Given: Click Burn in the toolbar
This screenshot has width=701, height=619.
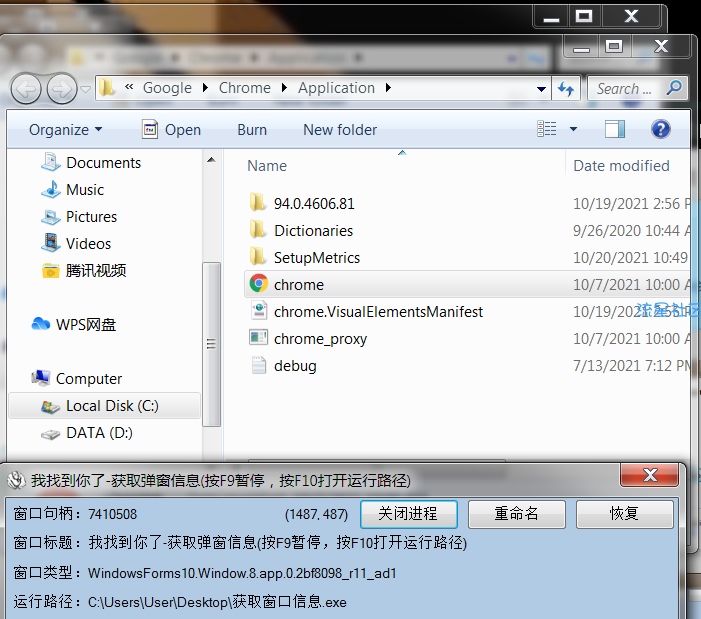Looking at the screenshot, I should coord(252,130).
